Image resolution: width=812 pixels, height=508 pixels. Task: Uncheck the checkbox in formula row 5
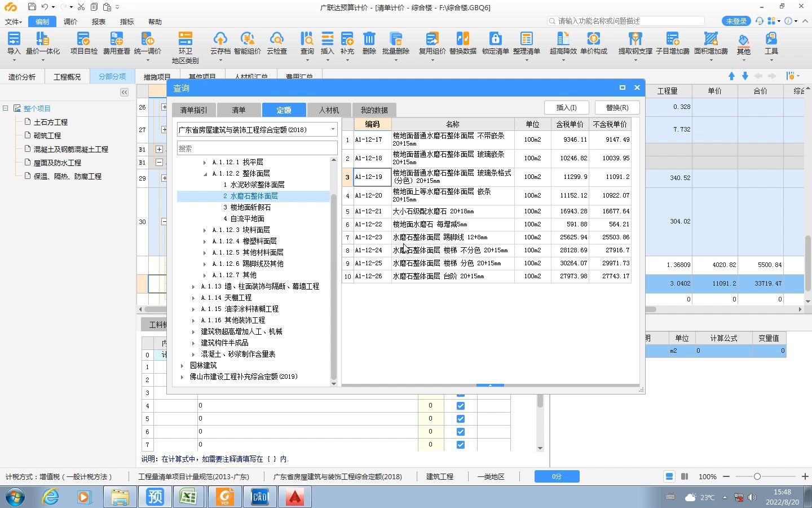coord(460,418)
